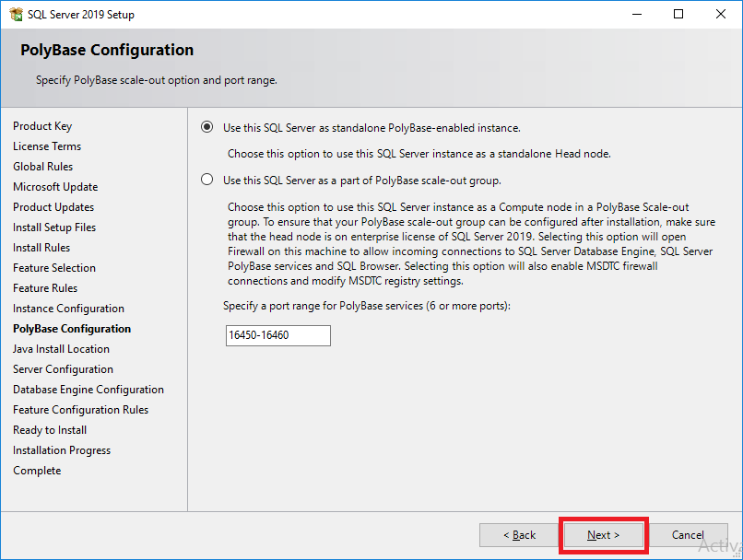Image resolution: width=743 pixels, height=560 pixels.
Task: Open Installation Progress in the sidebar
Action: (62, 449)
